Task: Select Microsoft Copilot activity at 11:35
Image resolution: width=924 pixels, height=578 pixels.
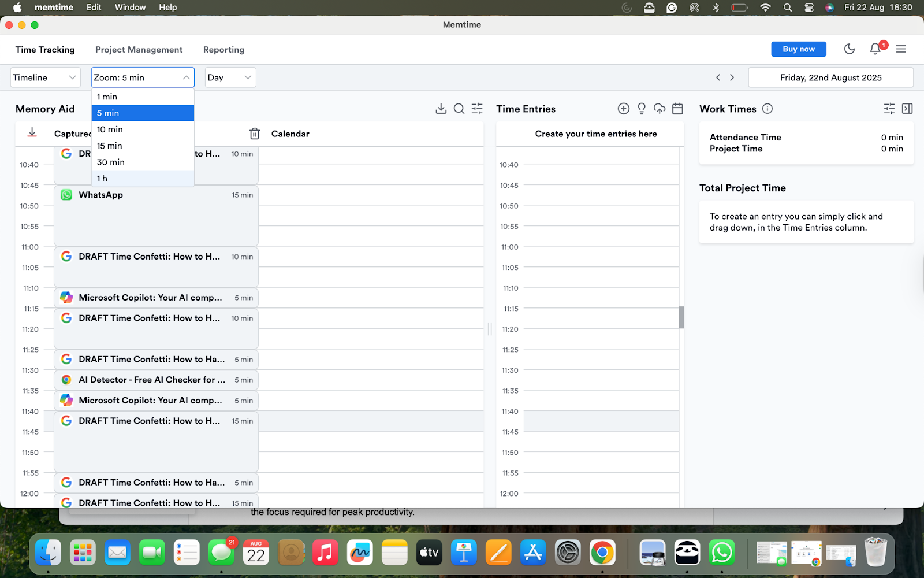Action: point(156,401)
